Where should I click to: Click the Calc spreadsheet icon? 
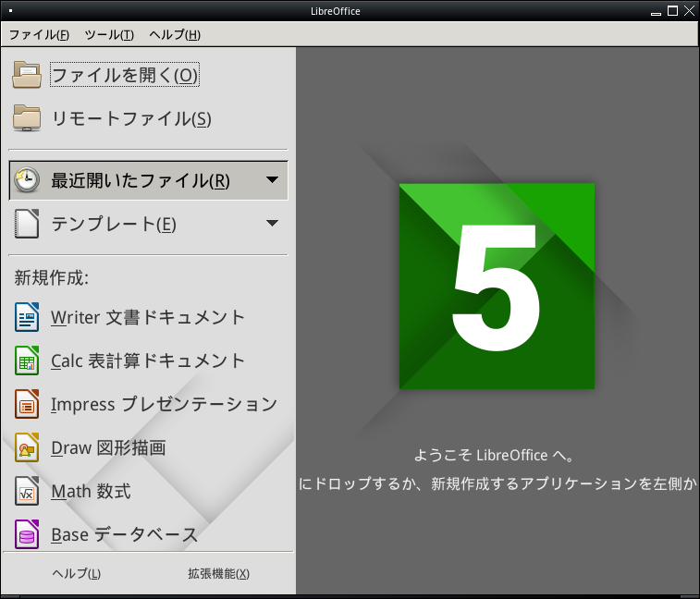click(27, 361)
